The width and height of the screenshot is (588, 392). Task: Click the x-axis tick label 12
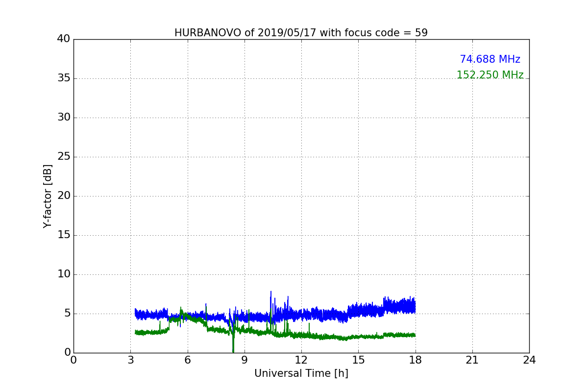click(301, 360)
